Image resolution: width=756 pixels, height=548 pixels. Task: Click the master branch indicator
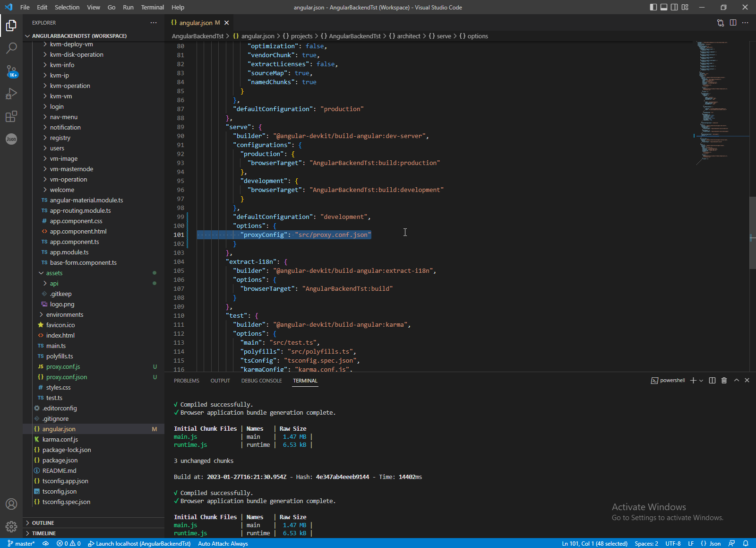click(21, 543)
